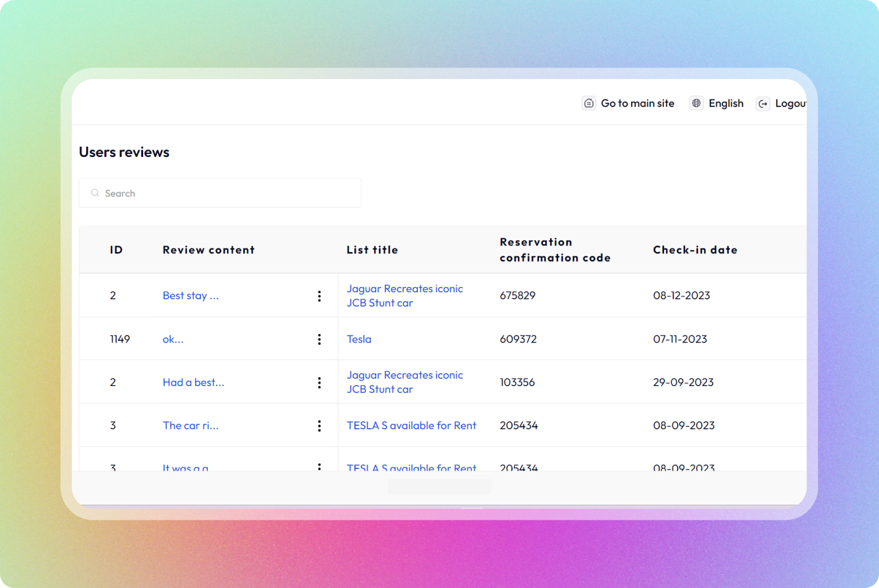Image resolution: width=879 pixels, height=588 pixels.
Task: Open three-dot menu for 'ok...' review
Action: (x=319, y=340)
